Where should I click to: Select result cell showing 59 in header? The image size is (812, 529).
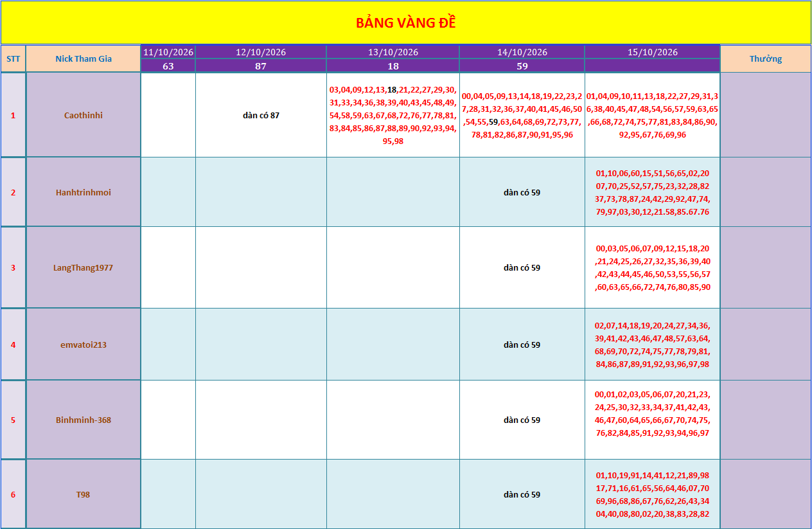(x=522, y=66)
